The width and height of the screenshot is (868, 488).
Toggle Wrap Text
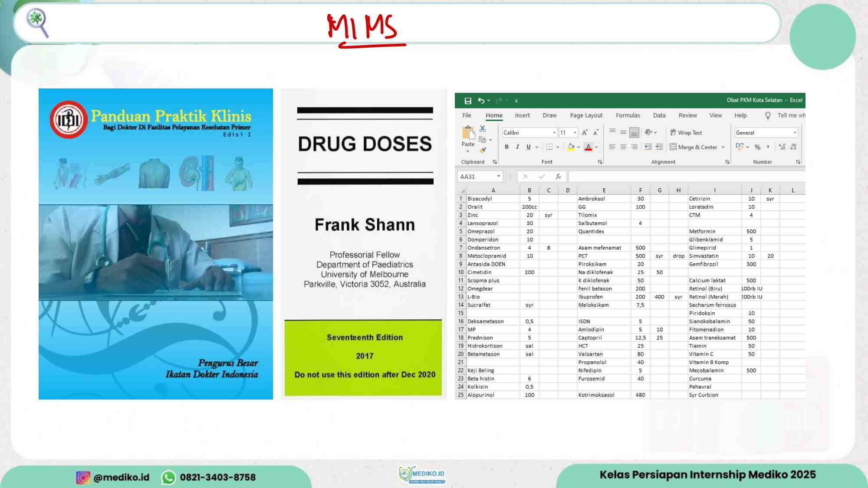[x=686, y=133]
